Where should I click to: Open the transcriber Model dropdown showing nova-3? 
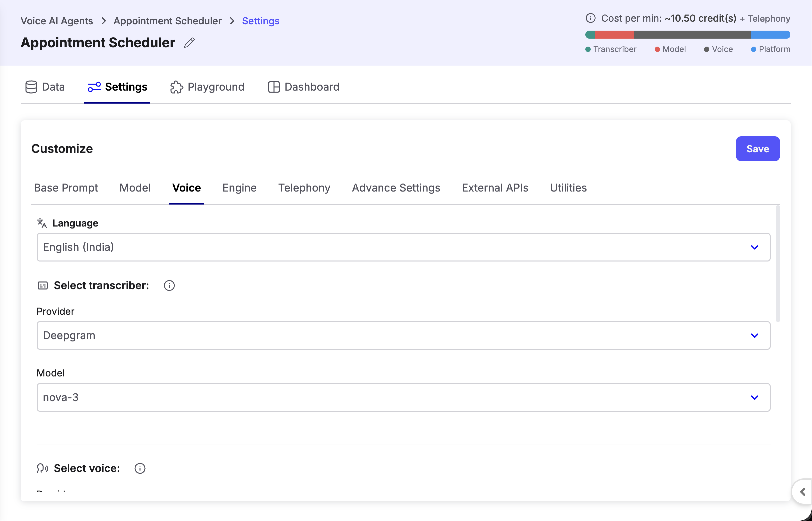[403, 397]
